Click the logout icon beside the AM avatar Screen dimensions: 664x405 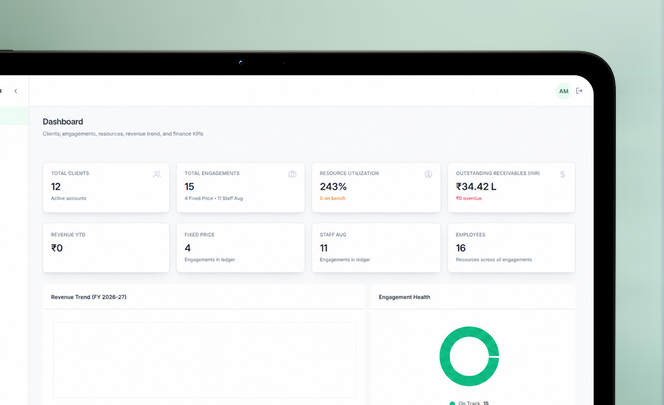coord(579,91)
